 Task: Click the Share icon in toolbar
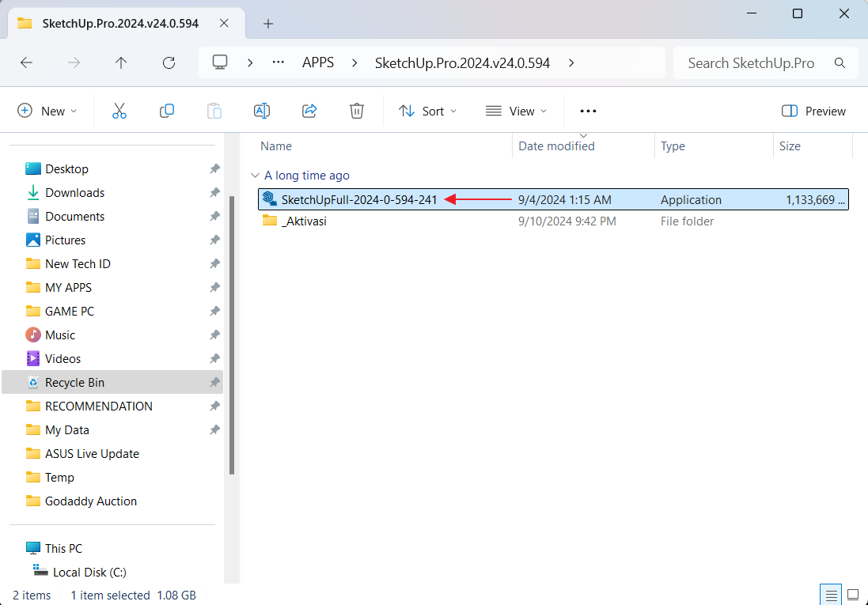pyautogui.click(x=309, y=111)
